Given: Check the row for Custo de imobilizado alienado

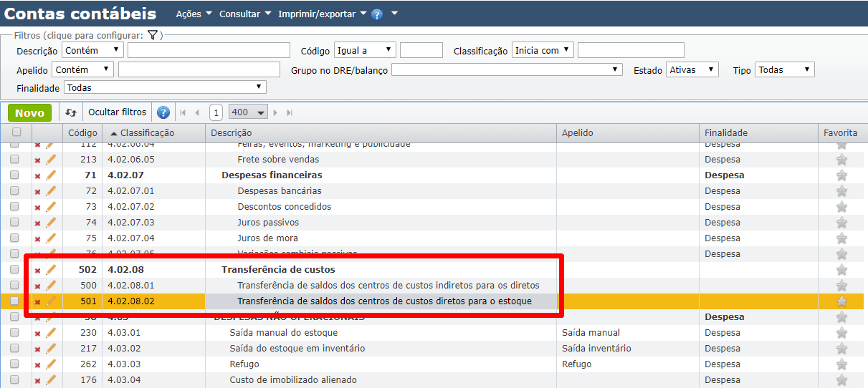Looking at the screenshot, I should click(14, 379).
